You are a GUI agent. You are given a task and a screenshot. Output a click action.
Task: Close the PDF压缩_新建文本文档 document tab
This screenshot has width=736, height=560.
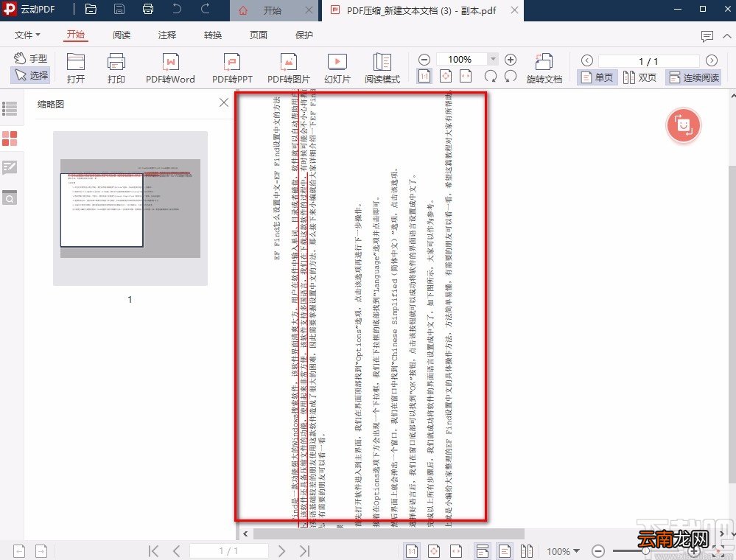[x=514, y=10]
